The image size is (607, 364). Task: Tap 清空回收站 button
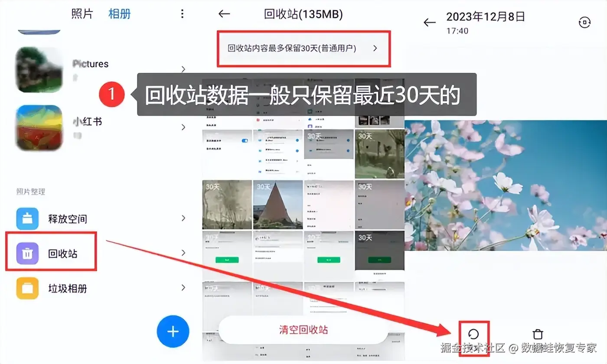click(303, 330)
